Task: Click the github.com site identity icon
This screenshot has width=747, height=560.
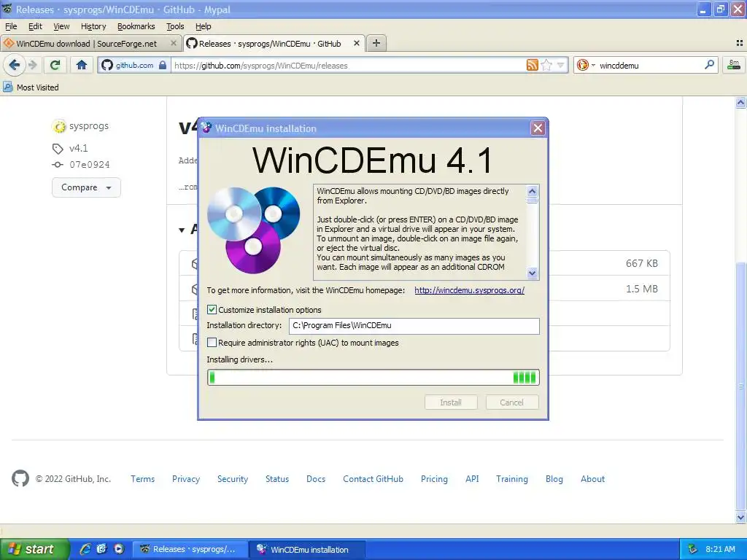Action: (133, 65)
